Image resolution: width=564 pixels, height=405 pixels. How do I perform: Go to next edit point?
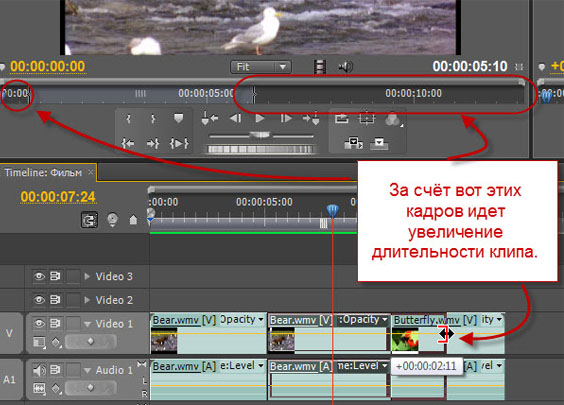[311, 118]
